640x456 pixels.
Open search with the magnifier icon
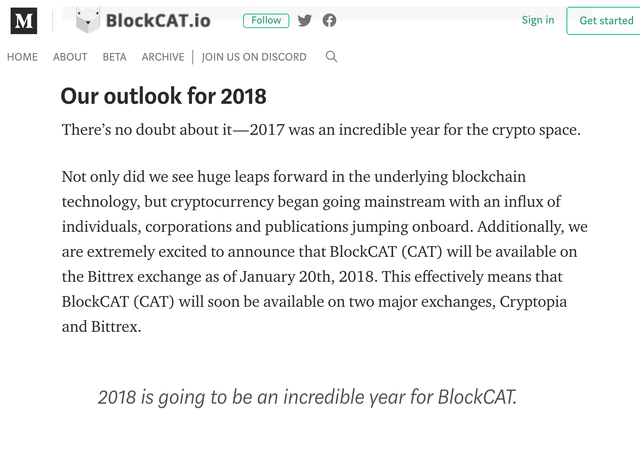[x=331, y=57]
